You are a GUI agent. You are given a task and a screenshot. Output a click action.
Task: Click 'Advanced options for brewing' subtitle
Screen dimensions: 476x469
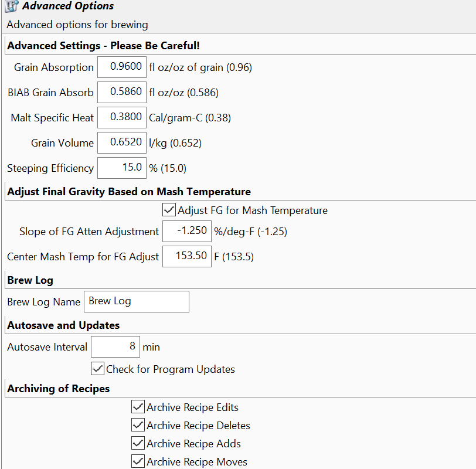point(77,25)
